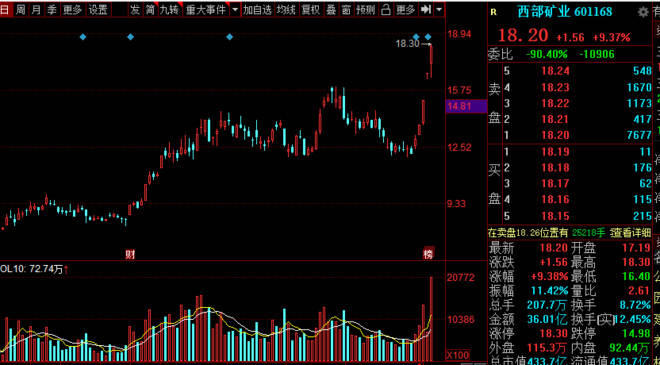The width and height of the screenshot is (660, 365).
Task: Click the purple 14.81 price axis label
Action: [x=466, y=106]
